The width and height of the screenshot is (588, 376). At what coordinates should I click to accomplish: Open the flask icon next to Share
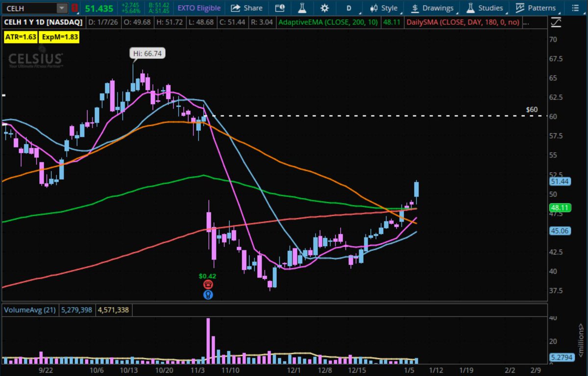[x=302, y=8]
